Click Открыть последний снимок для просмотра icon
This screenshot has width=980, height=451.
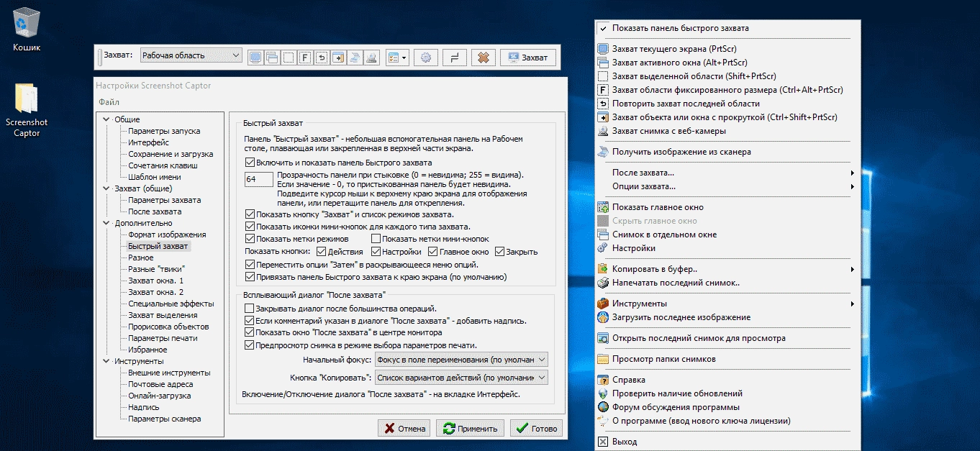click(x=603, y=338)
